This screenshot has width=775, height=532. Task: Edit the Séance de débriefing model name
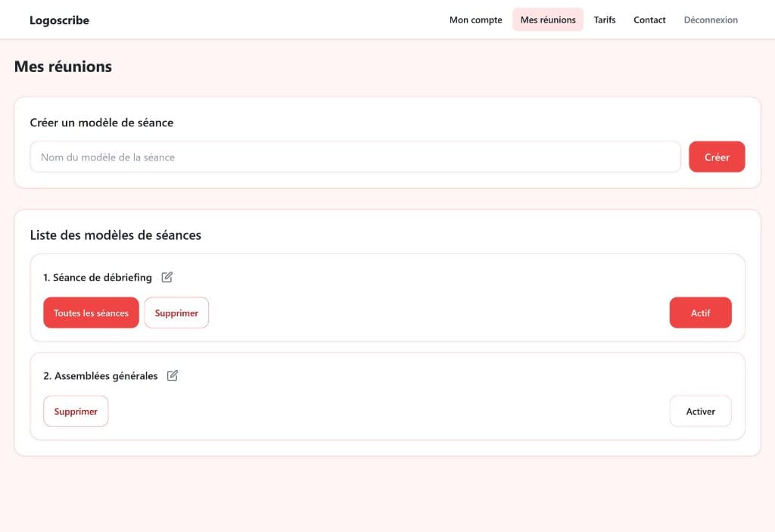pos(167,277)
